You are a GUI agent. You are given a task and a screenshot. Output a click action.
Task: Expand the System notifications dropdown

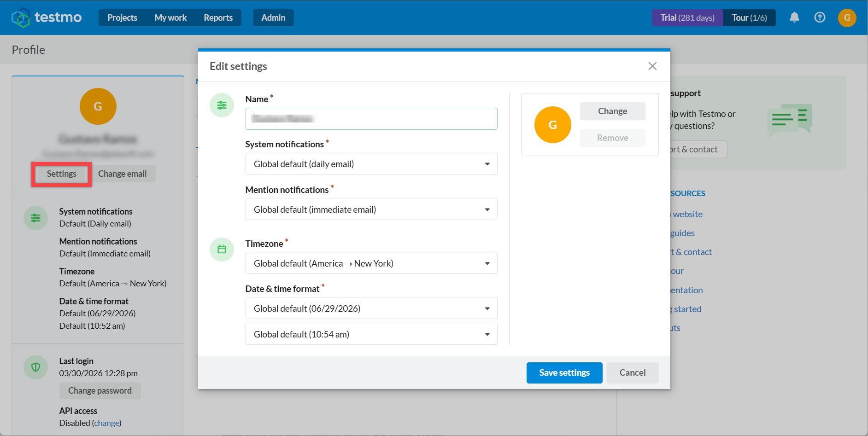371,164
